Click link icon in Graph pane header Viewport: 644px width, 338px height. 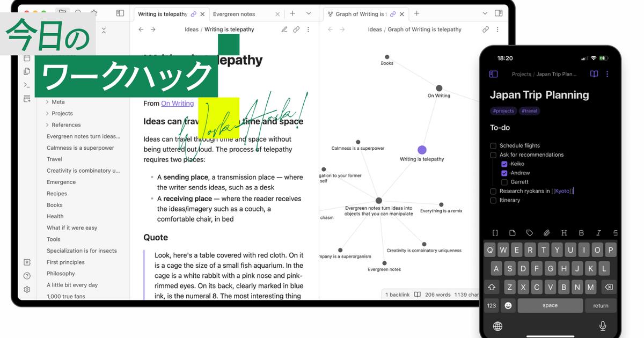(x=486, y=30)
